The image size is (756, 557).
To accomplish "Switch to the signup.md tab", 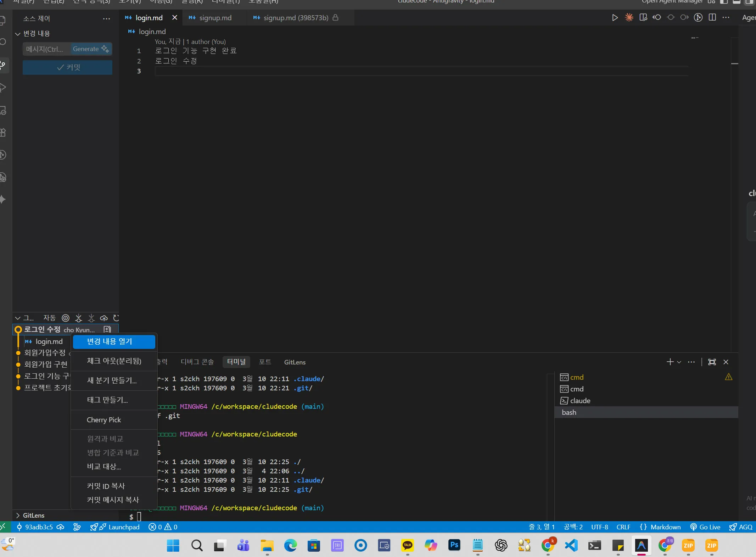I will (x=215, y=18).
